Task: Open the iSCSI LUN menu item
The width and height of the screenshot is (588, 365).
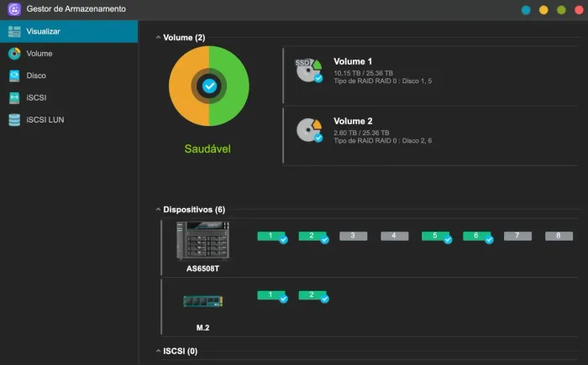Action: point(45,120)
